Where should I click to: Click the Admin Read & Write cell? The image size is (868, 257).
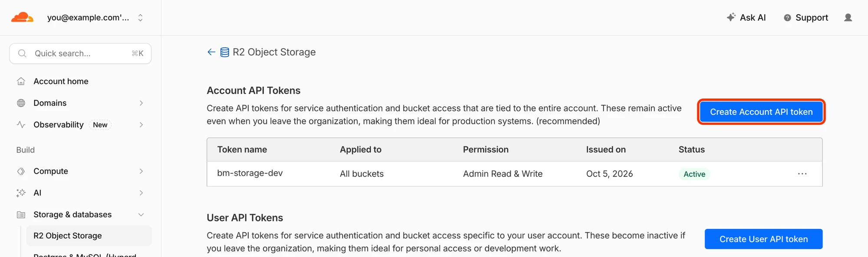pyautogui.click(x=503, y=174)
